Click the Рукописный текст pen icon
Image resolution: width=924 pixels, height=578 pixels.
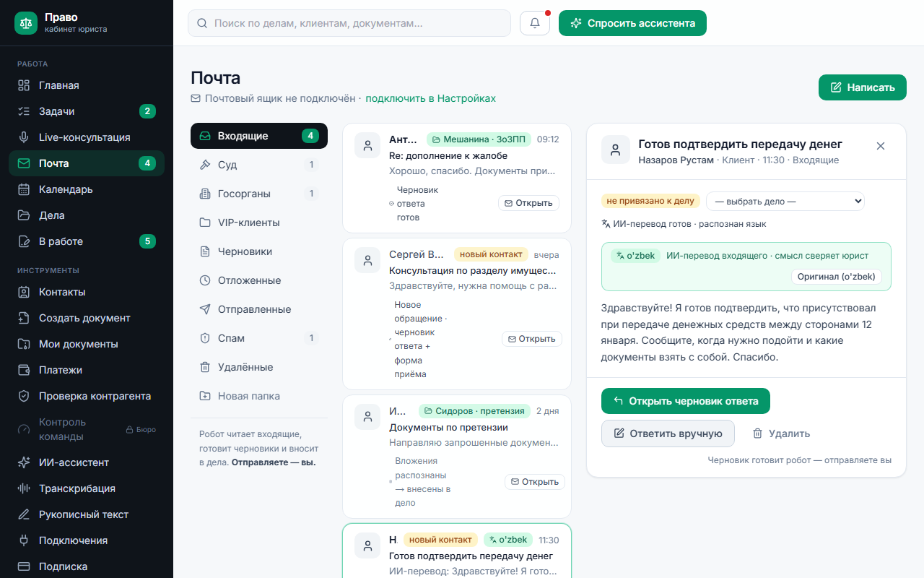point(24,514)
